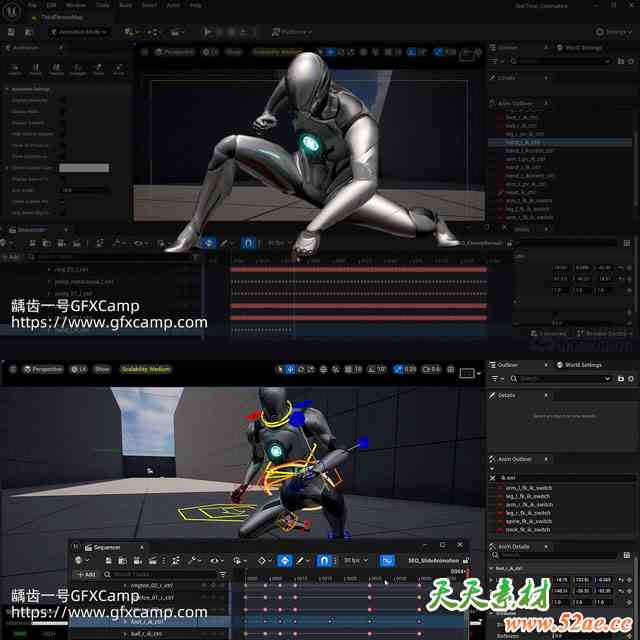Select spine_fk_ik_switch in Anim Outliner
640x640 pixels.
click(x=529, y=522)
